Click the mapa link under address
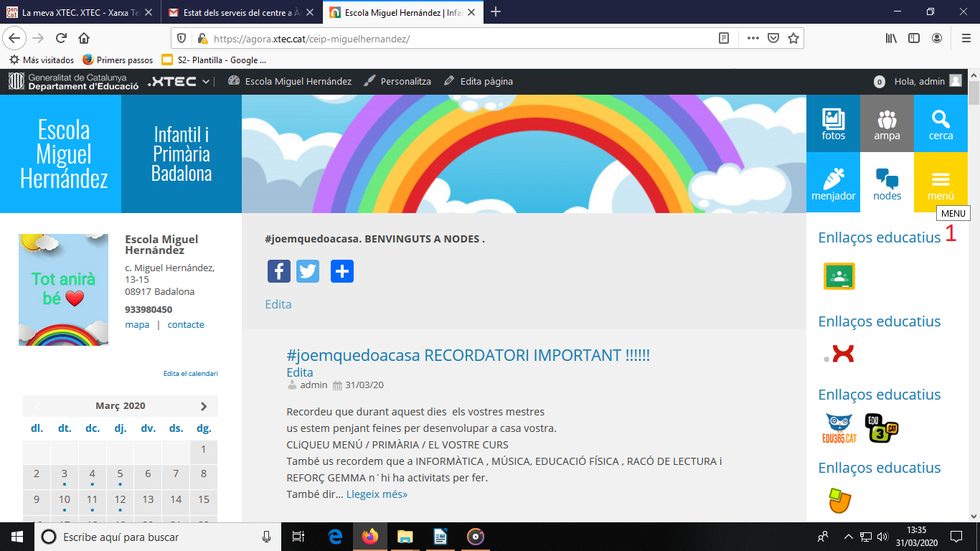 (137, 325)
